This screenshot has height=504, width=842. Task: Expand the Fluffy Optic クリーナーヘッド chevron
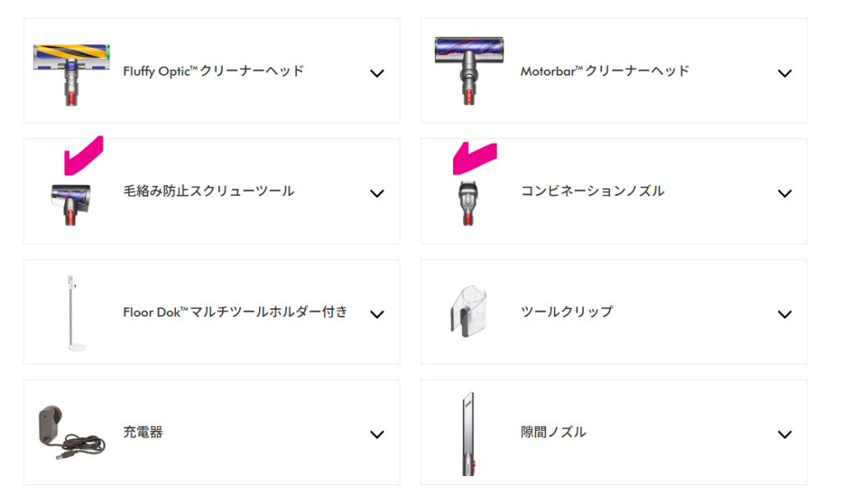377,73
